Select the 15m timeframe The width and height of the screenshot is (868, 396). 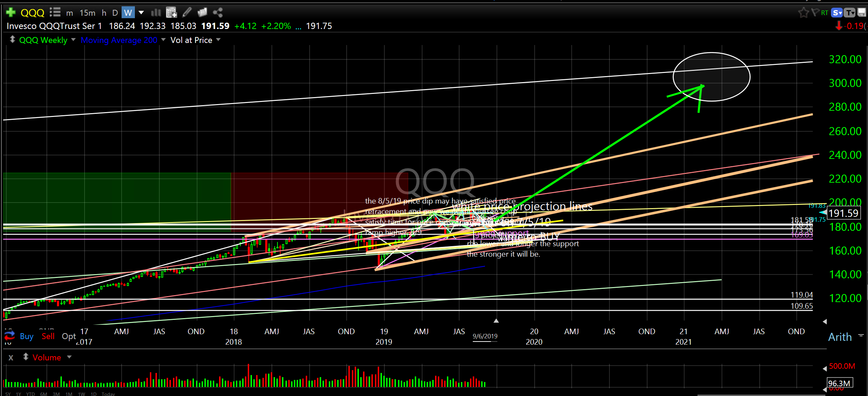click(87, 13)
